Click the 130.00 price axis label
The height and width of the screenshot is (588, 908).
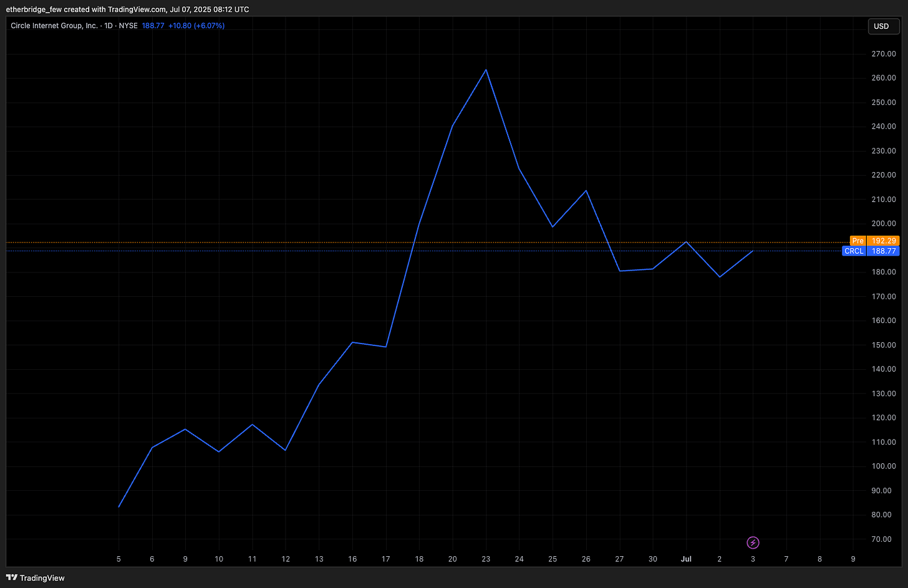pyautogui.click(x=884, y=393)
